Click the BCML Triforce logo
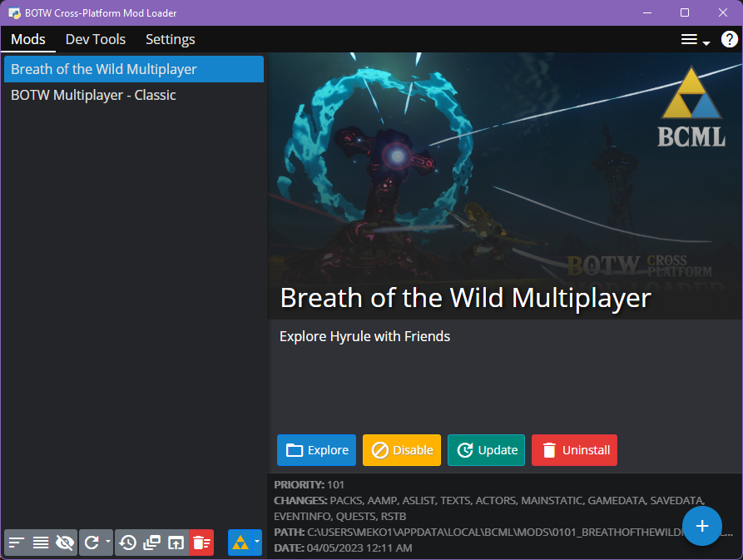The height and width of the screenshot is (560, 743). (691, 107)
